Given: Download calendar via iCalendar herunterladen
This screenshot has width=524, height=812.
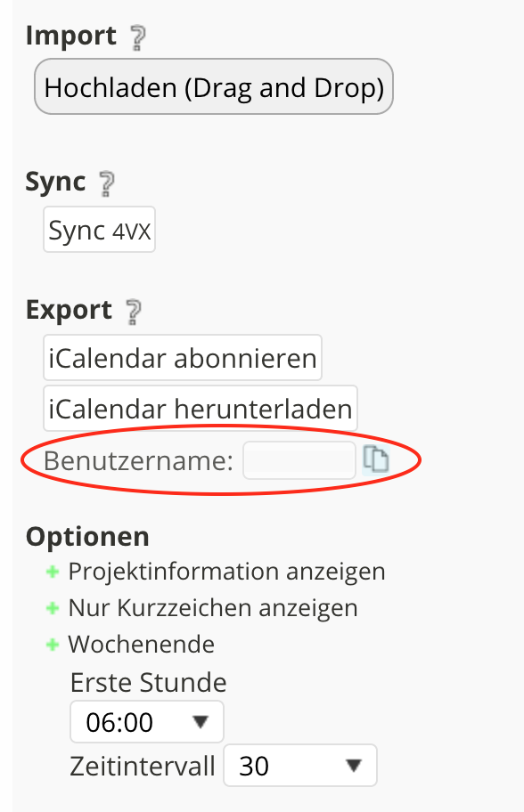Looking at the screenshot, I should (200, 408).
